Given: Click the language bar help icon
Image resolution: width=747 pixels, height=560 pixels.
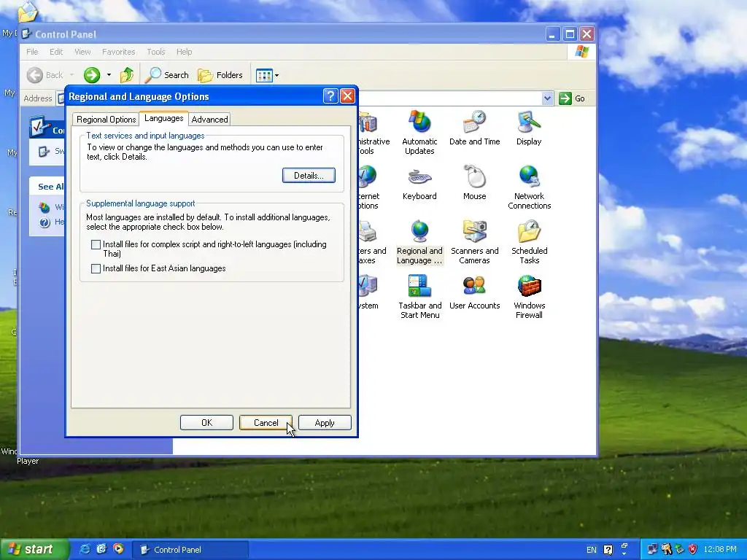Looking at the screenshot, I should click(x=608, y=550).
